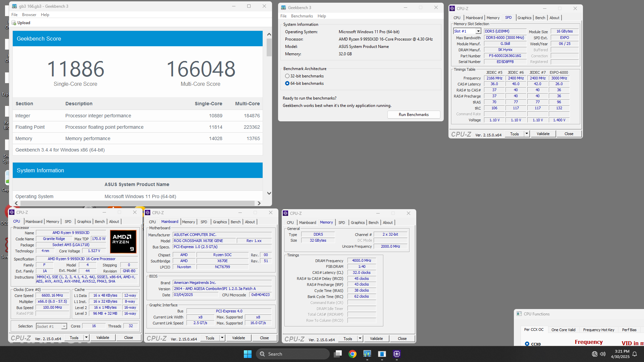Click the CPU Functions window title icon
Image resolution: width=644 pixels, height=362 pixels.
pyautogui.click(x=519, y=314)
